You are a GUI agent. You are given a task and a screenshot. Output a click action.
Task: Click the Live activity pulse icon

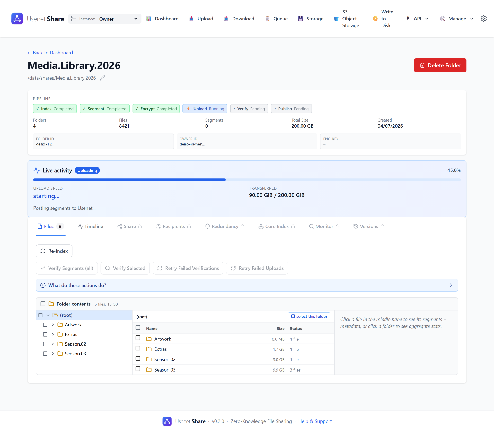pos(37,170)
